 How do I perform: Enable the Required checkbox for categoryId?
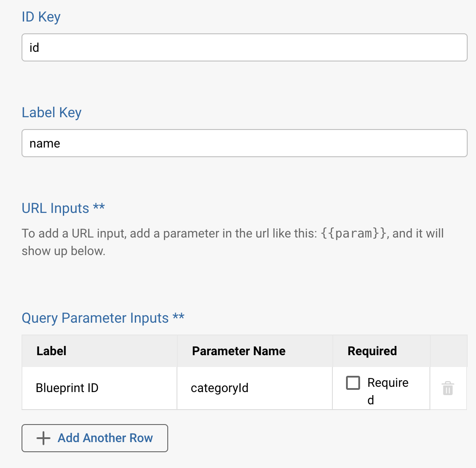[x=353, y=383]
